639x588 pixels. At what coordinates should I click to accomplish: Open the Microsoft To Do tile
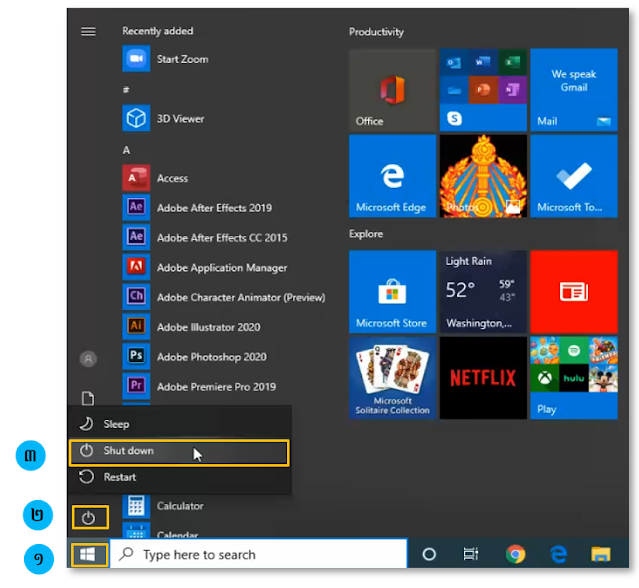574,176
